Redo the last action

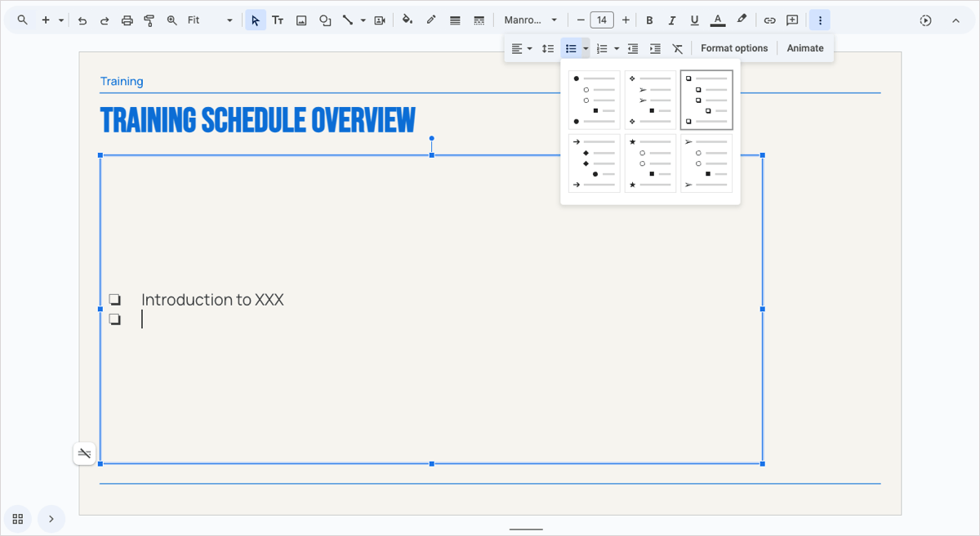[x=105, y=20]
